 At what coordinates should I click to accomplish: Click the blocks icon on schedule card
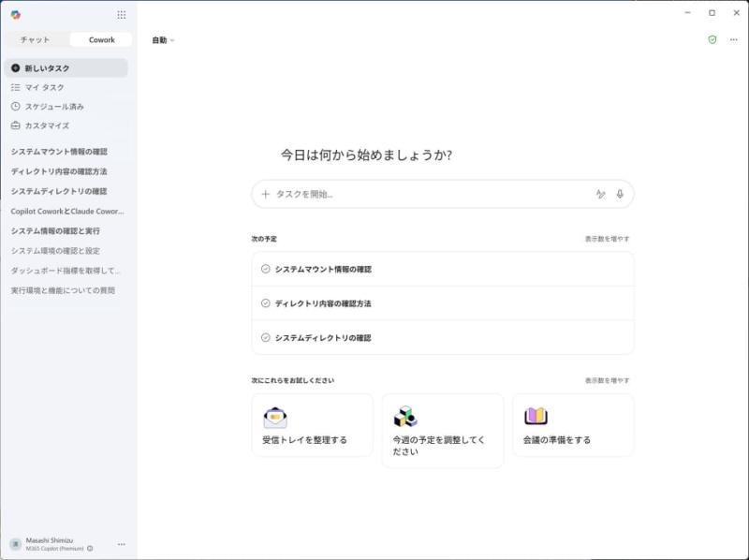pyautogui.click(x=405, y=417)
